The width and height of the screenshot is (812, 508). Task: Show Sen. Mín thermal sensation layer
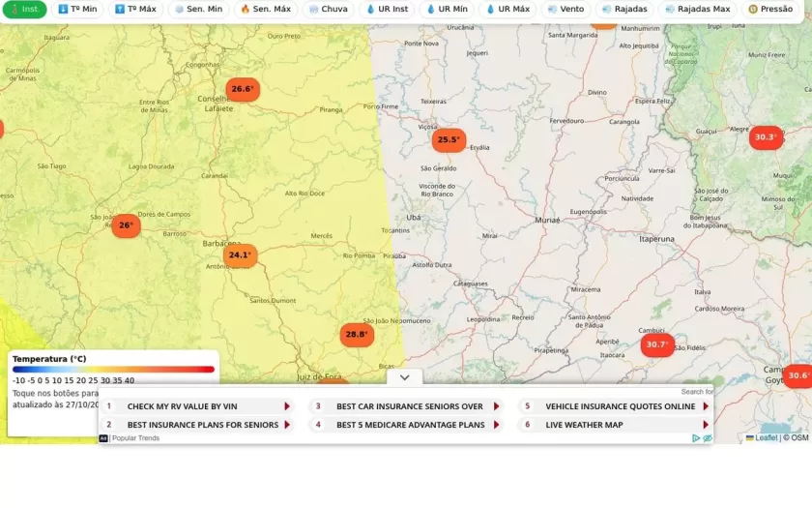pos(199,9)
